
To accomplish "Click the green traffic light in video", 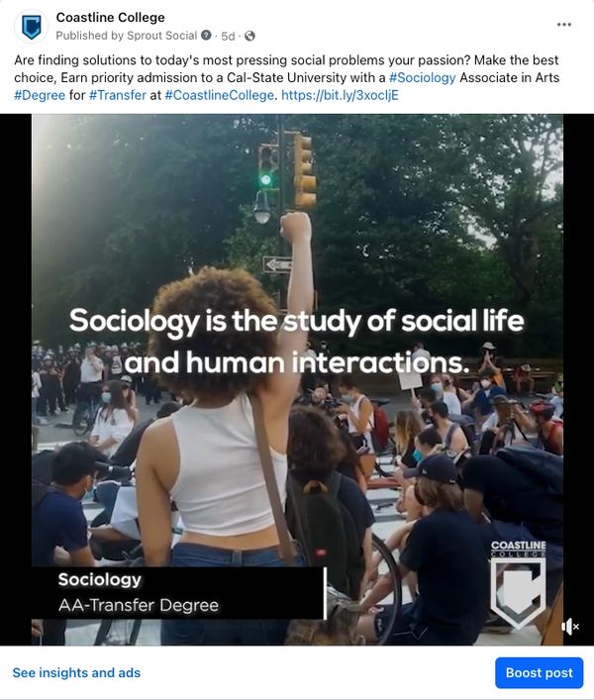I will pyautogui.click(x=264, y=179).
